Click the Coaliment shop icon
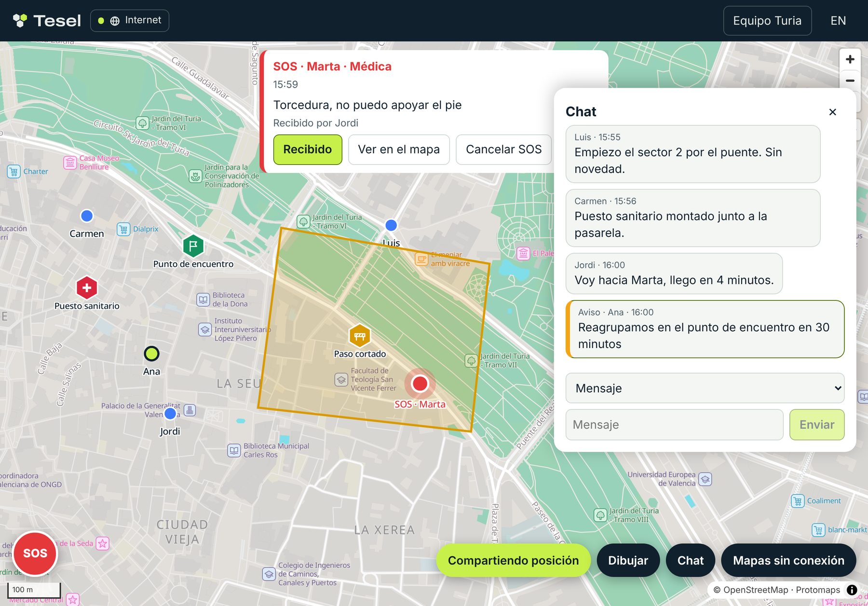Viewport: 868px width, 606px height. tap(798, 501)
